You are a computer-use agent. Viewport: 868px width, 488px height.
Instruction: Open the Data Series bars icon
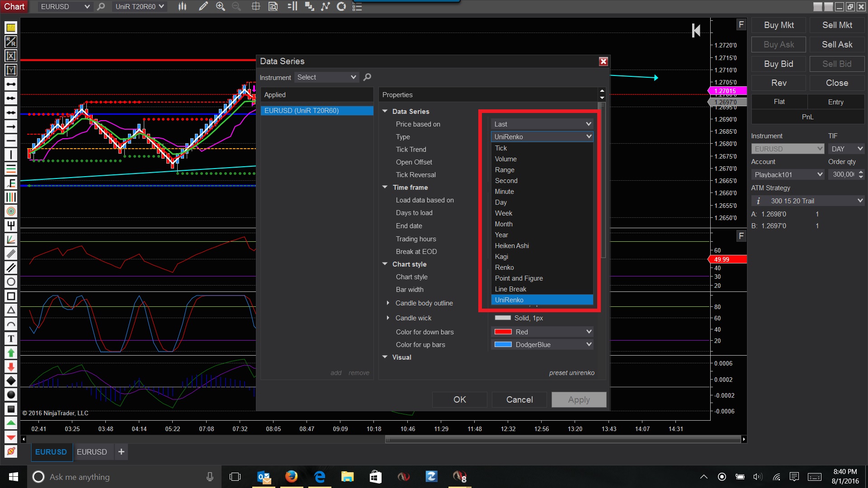(x=182, y=6)
